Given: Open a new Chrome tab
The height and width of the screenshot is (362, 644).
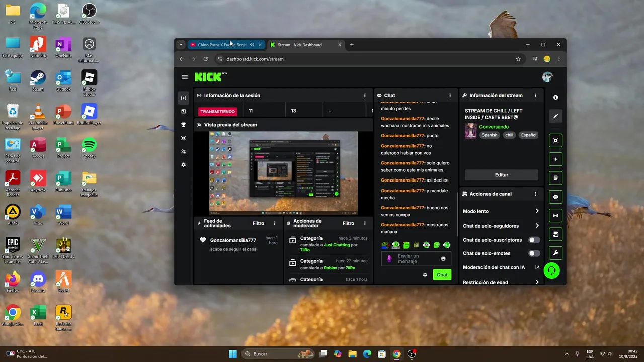Looking at the screenshot, I should (352, 45).
